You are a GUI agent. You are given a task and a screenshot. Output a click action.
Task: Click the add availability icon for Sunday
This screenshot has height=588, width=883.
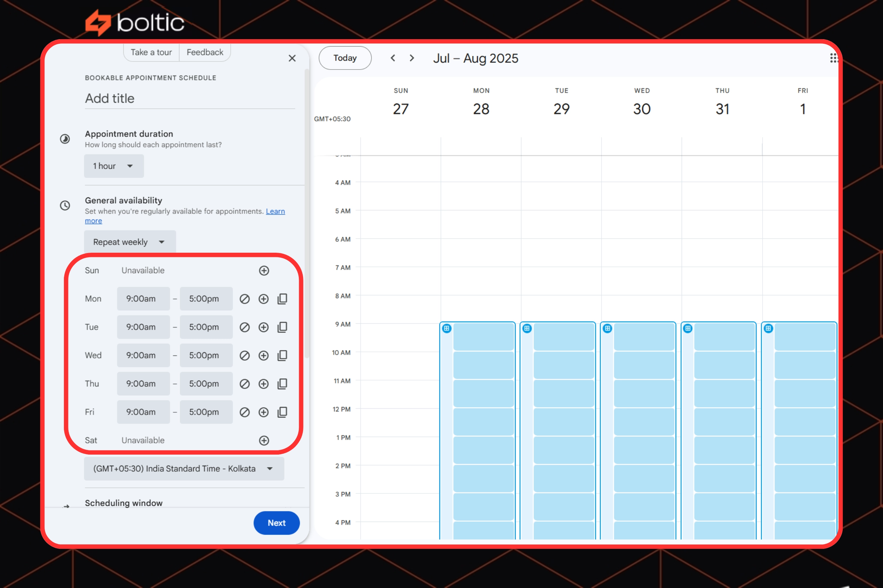point(264,270)
